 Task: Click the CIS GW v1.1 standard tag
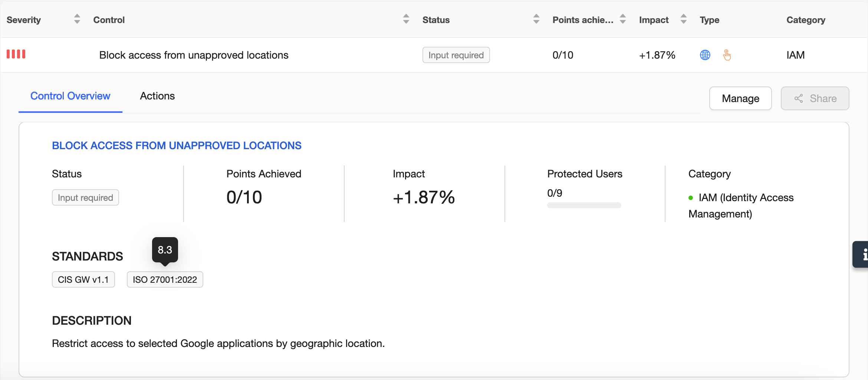pos(83,279)
